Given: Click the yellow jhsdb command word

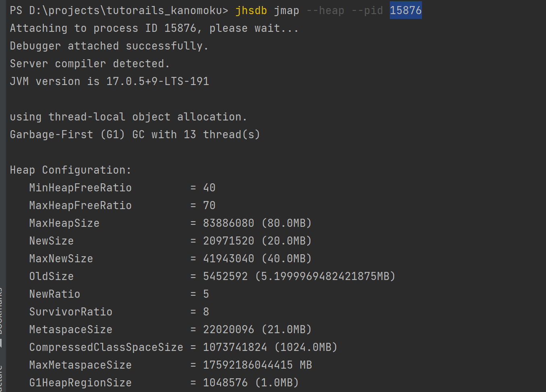Looking at the screenshot, I should [x=251, y=10].
